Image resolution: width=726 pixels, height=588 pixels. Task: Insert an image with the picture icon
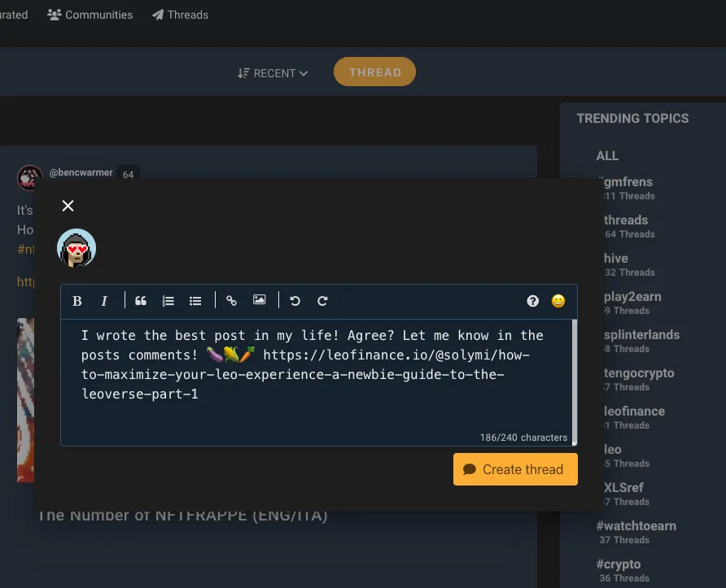[260, 300]
